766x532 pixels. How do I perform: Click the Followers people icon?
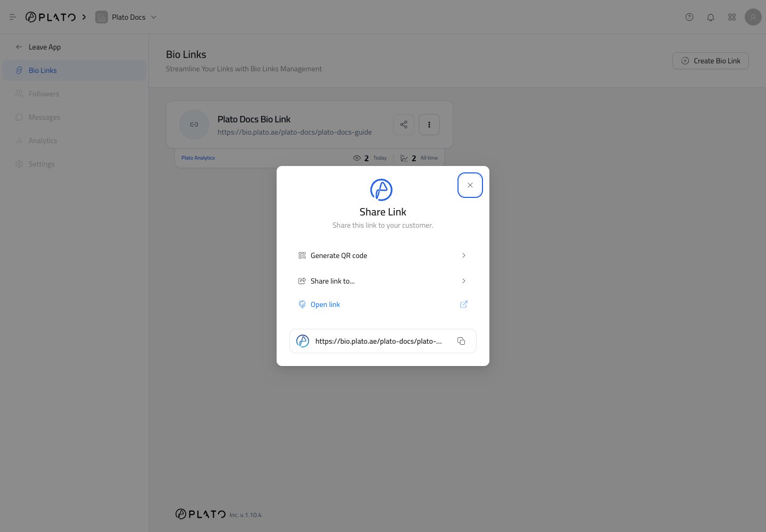tap(19, 94)
